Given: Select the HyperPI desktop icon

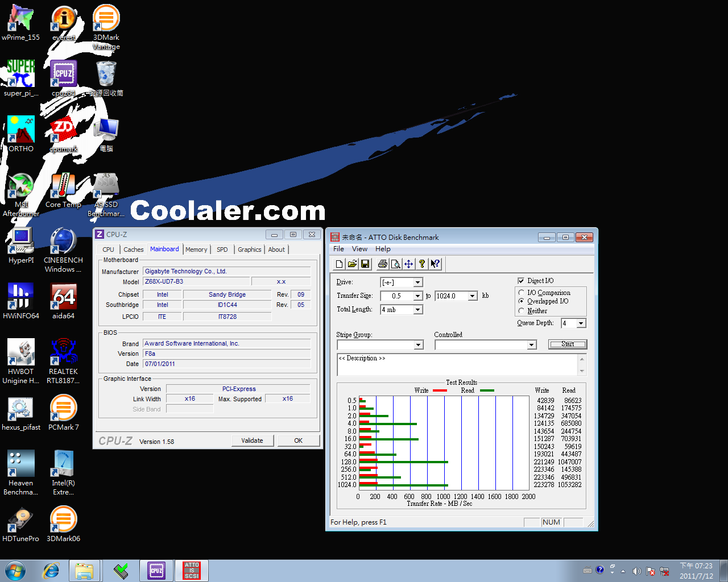Looking at the screenshot, I should tap(21, 246).
